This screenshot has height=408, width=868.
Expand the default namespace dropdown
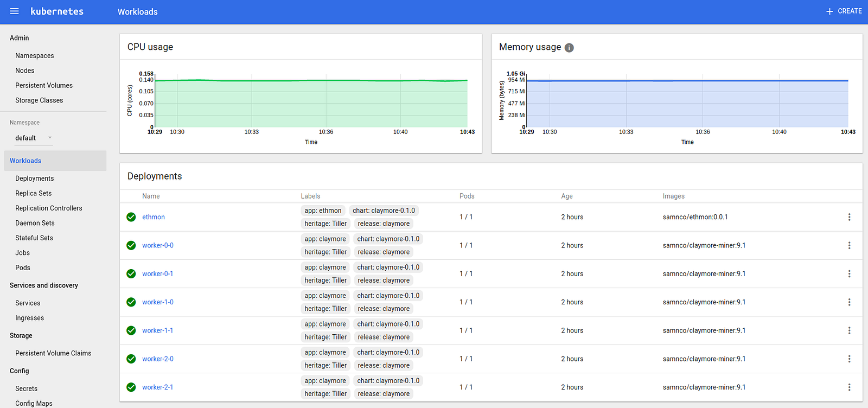(34, 138)
